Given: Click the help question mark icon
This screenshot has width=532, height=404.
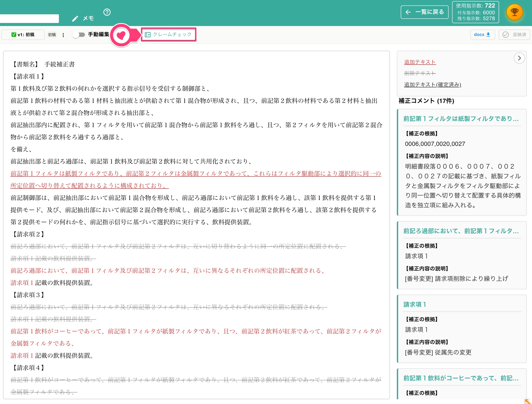Looking at the screenshot, I should [107, 12].
